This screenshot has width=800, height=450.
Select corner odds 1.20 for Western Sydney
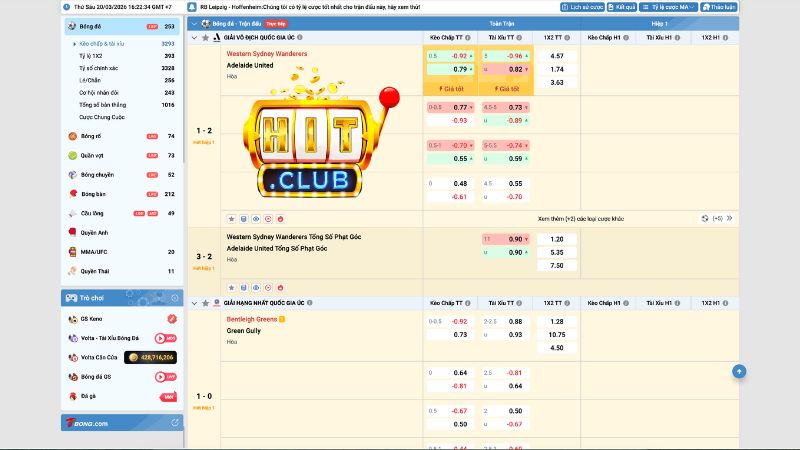pos(557,239)
